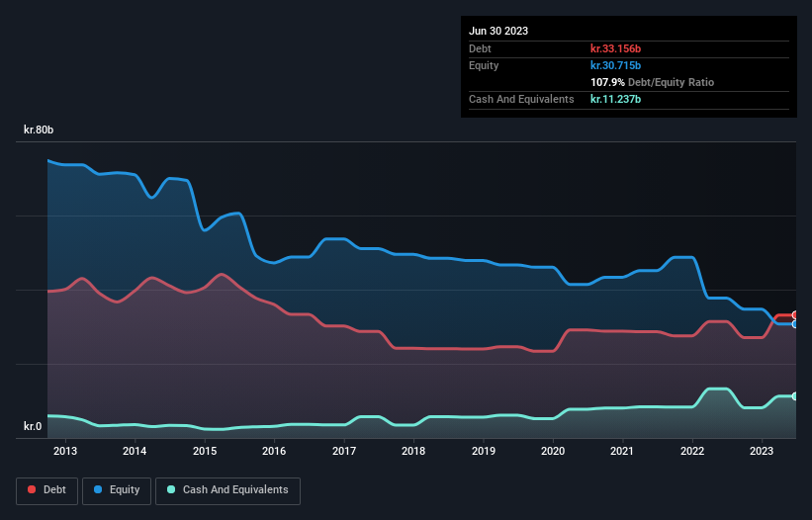Select the 2021 x-axis label
Screen dimensions: 812x520
[622, 451]
